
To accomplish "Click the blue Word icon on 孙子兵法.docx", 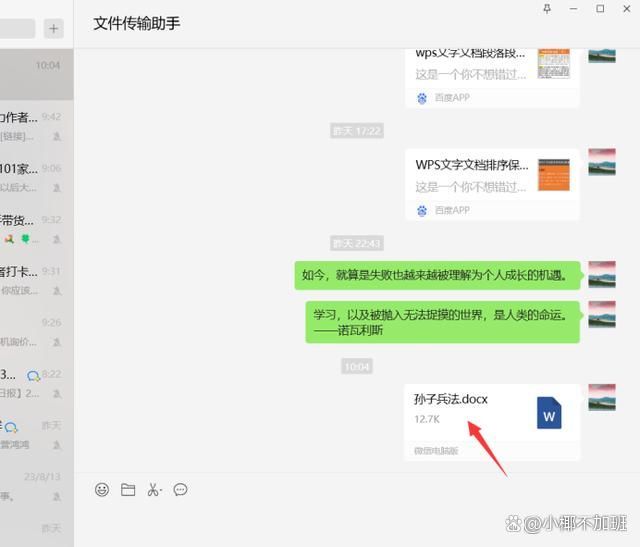I will 549,413.
